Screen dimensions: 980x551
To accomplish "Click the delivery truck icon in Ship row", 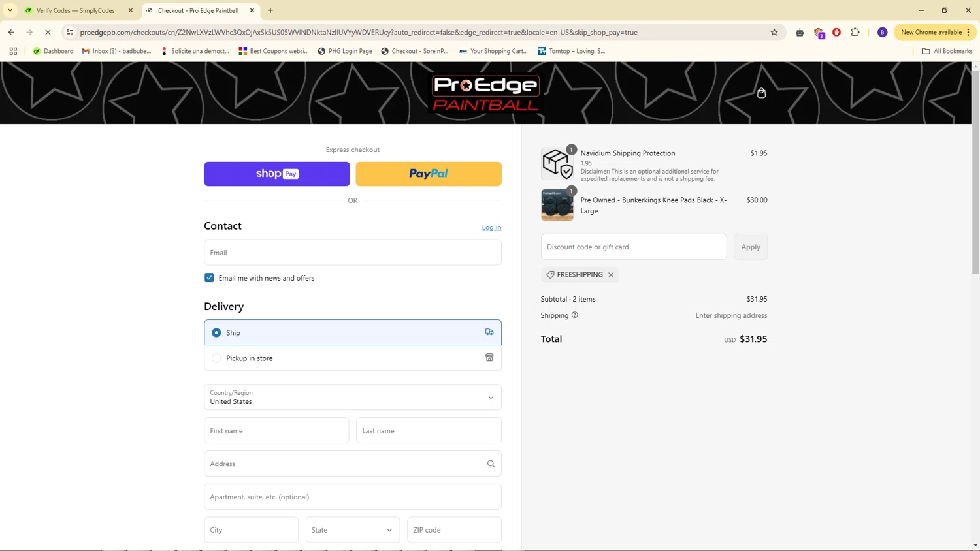I will point(489,332).
